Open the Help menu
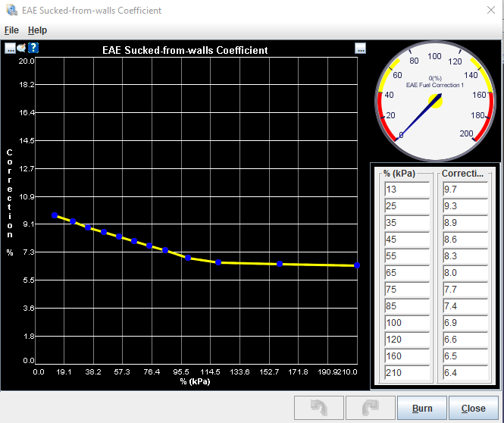The image size is (504, 423). [x=37, y=30]
